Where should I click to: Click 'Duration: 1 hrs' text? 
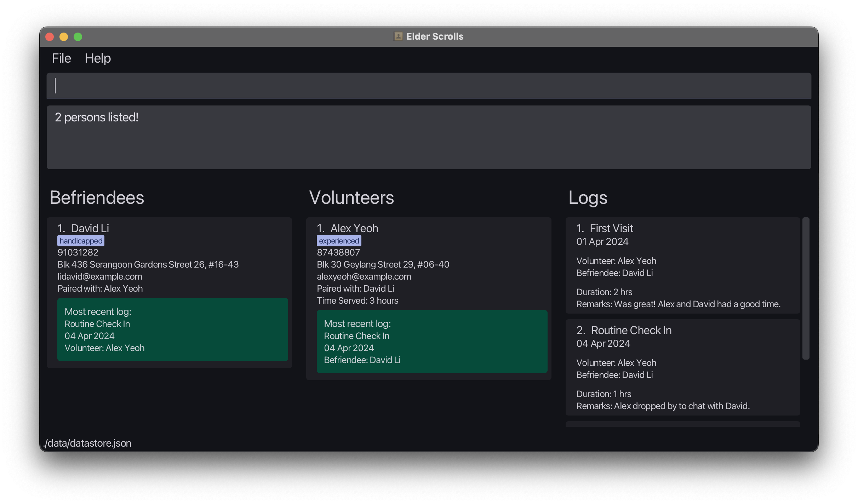point(604,394)
